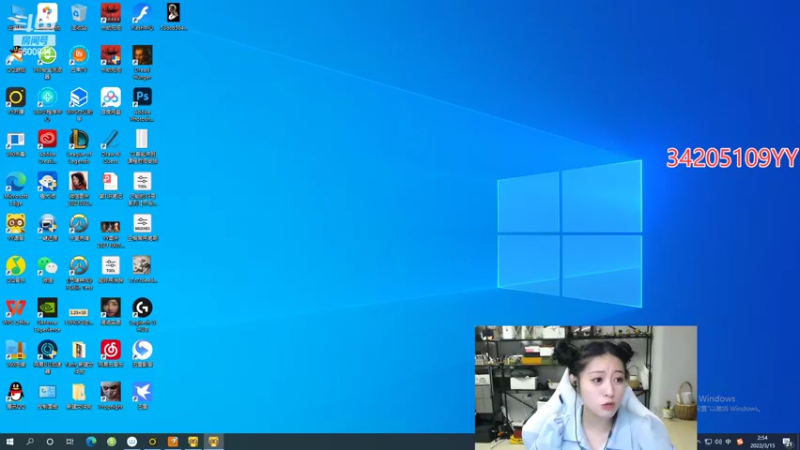
Task: Expand hidden system tray icons
Action: (x=698, y=442)
